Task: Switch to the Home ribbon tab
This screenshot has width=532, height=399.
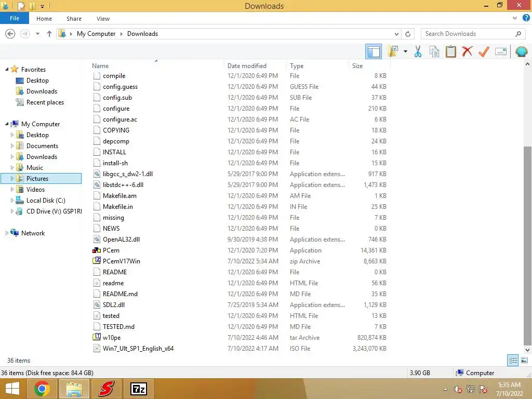Action: pos(44,19)
